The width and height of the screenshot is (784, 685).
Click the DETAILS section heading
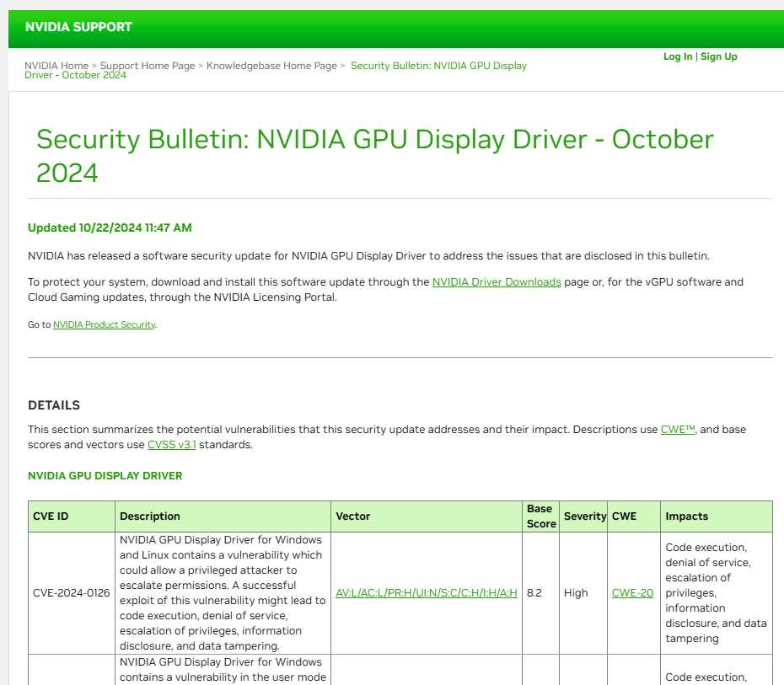(54, 405)
